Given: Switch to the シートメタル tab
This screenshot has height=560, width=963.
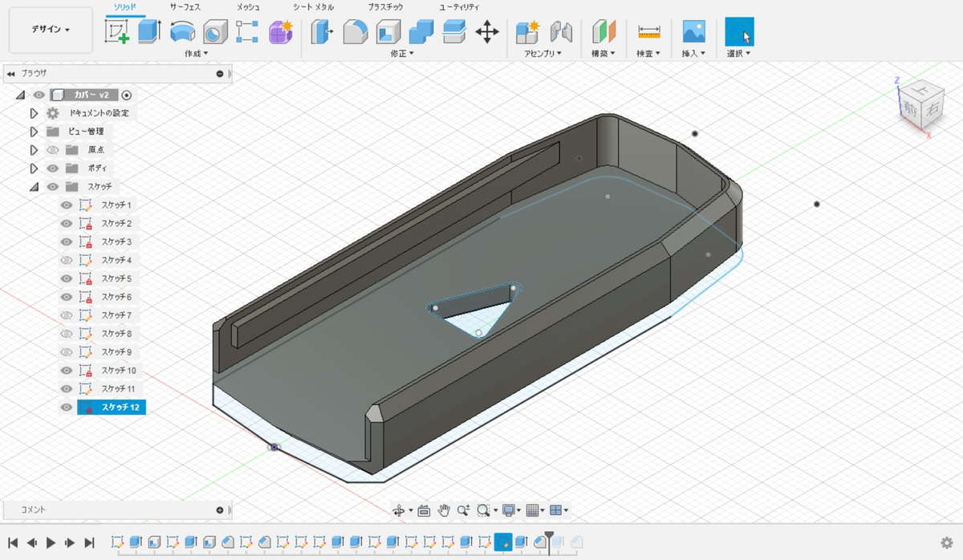Looking at the screenshot, I should (x=314, y=6).
